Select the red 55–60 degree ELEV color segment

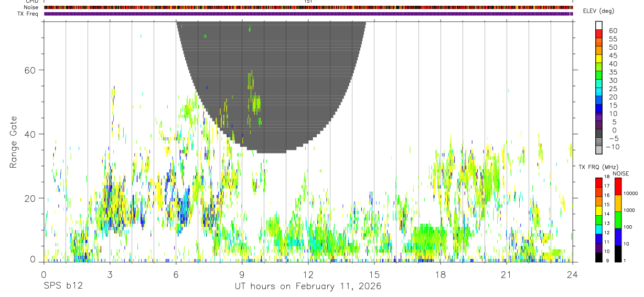tap(599, 34)
